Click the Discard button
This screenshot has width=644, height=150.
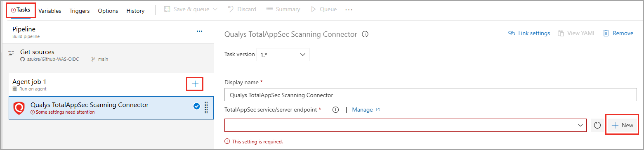(x=242, y=9)
